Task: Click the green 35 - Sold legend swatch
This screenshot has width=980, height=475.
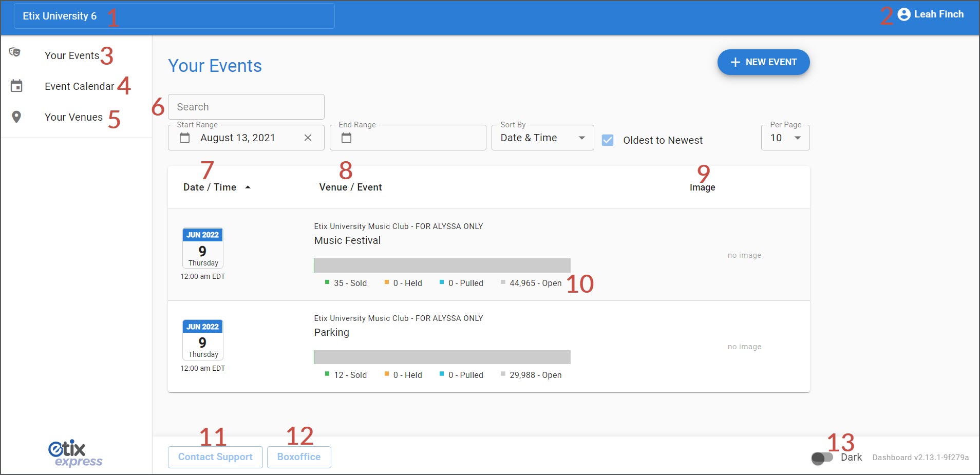Action: [327, 282]
